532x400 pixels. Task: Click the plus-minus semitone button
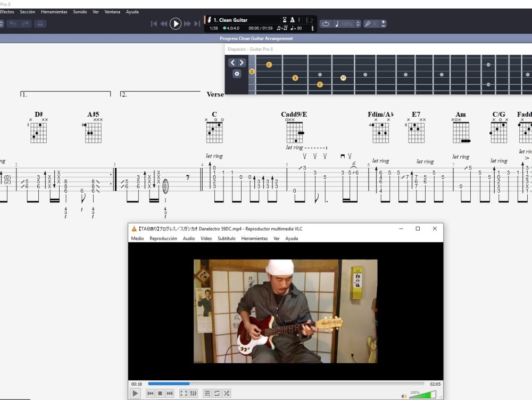click(384, 23)
